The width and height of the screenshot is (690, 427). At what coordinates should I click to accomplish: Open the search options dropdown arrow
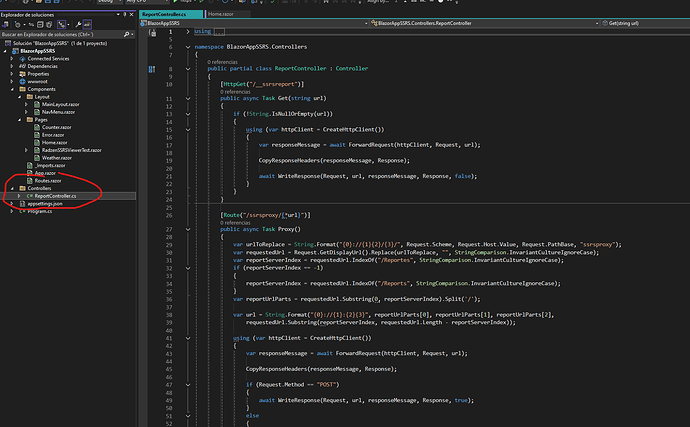[132, 34]
